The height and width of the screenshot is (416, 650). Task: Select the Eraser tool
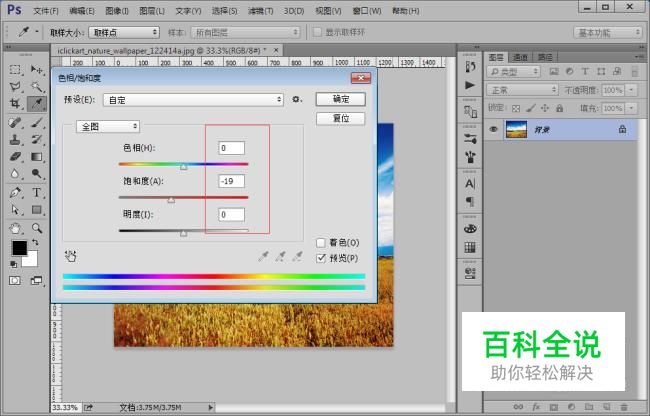pyautogui.click(x=15, y=157)
